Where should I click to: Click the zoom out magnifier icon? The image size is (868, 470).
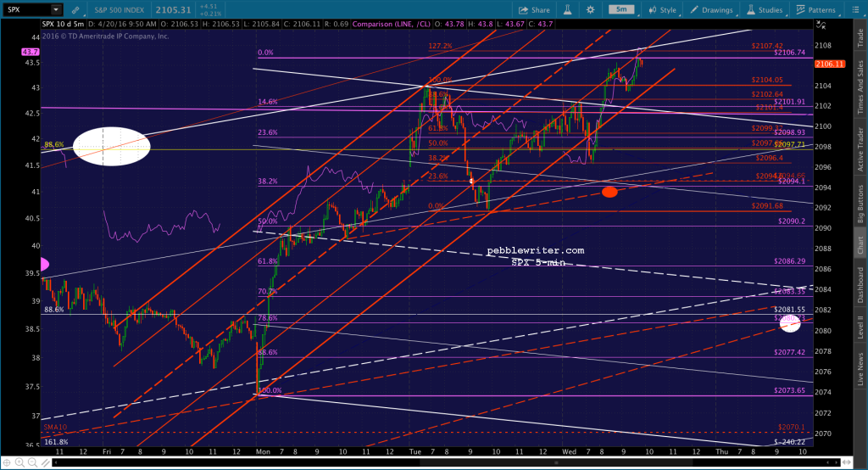32,462
